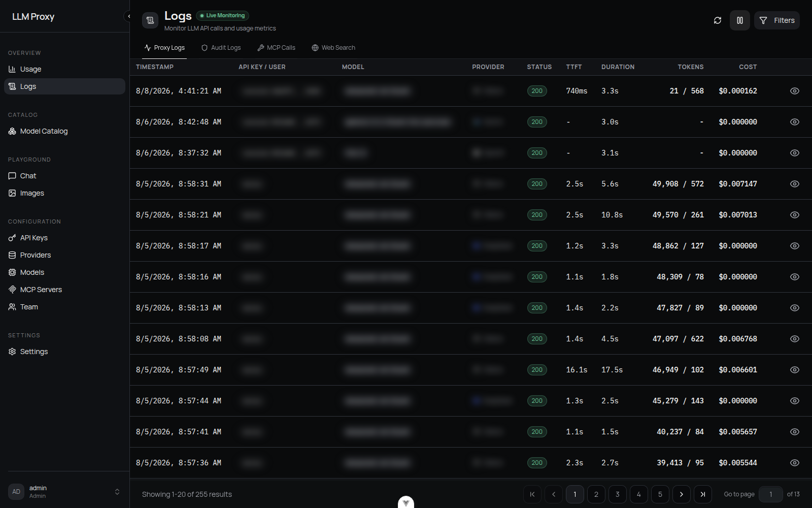Screen dimensions: 812x508
Task: Open Settings page
Action: click(64, 352)
